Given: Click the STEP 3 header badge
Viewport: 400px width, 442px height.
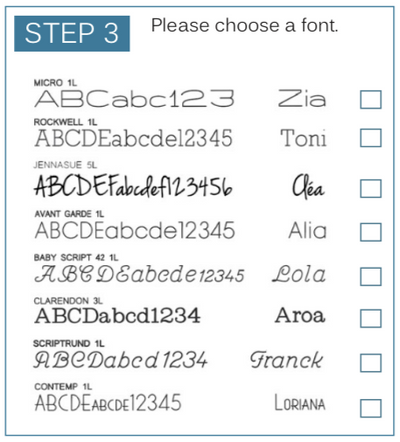Looking at the screenshot, I should 72,33.
